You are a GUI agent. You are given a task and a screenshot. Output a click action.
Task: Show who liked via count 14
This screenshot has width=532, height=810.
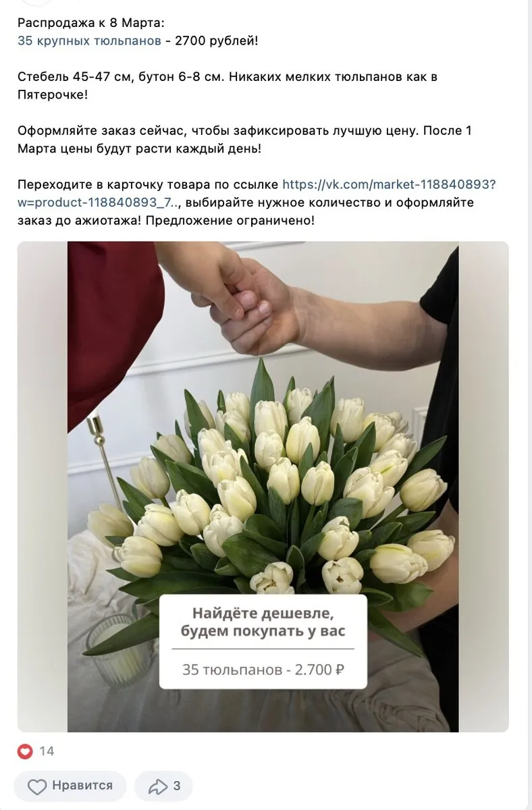click(x=47, y=751)
